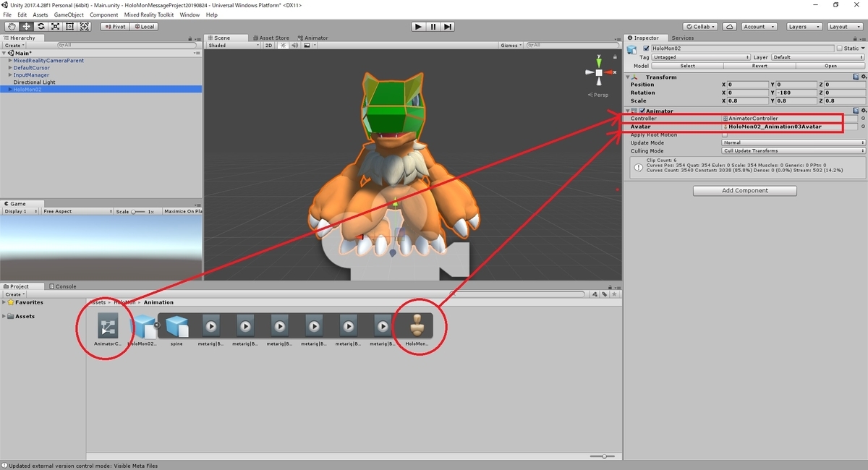Open the Account dropdown

pos(758,27)
